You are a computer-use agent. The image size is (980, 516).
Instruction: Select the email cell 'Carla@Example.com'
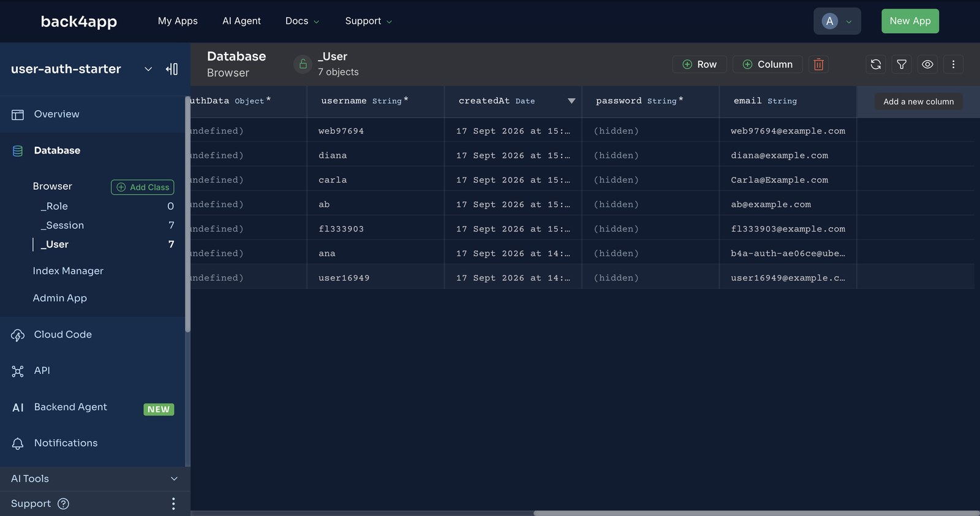click(x=788, y=180)
